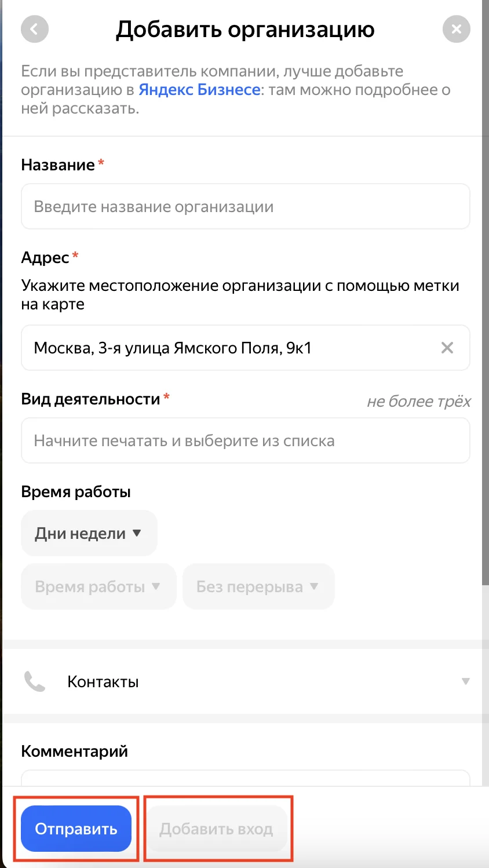Click the Контакты section label
Image resolution: width=489 pixels, height=868 pixels.
[103, 682]
